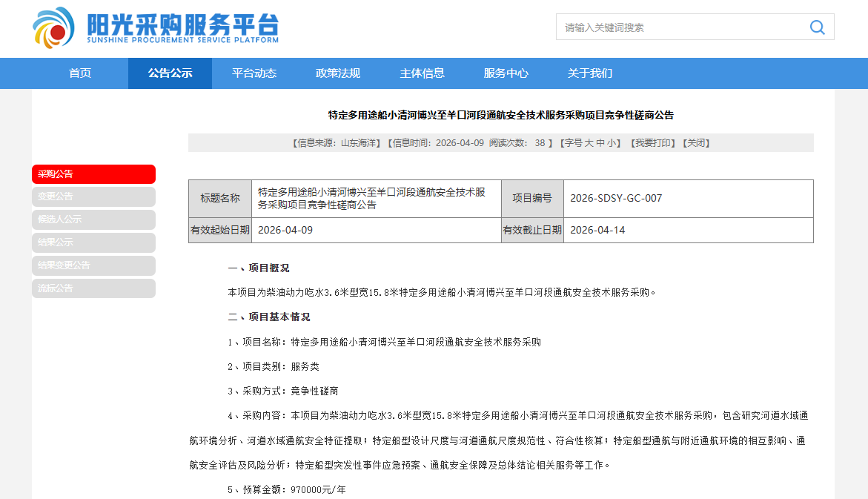Set font size to 小
Screen dimensions: 868x499
(612, 143)
